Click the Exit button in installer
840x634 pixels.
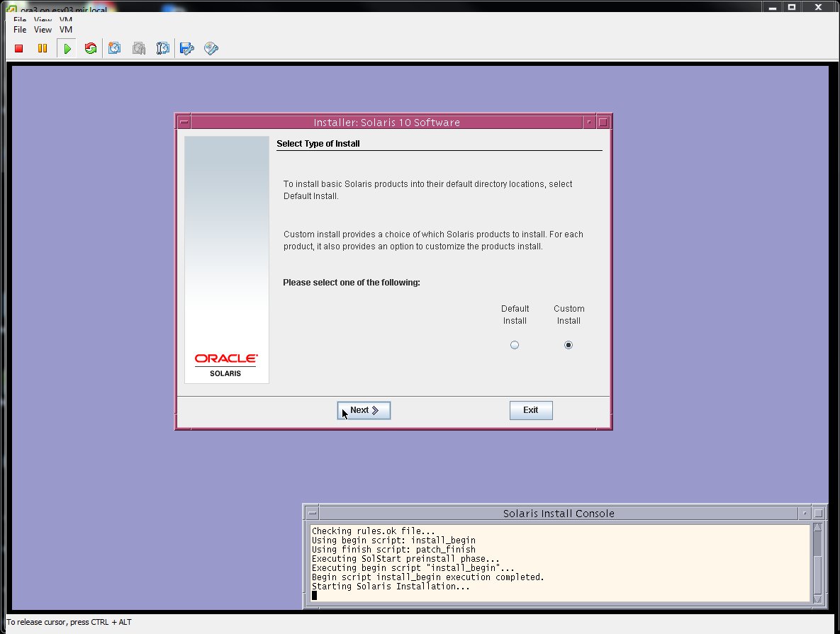[531, 410]
